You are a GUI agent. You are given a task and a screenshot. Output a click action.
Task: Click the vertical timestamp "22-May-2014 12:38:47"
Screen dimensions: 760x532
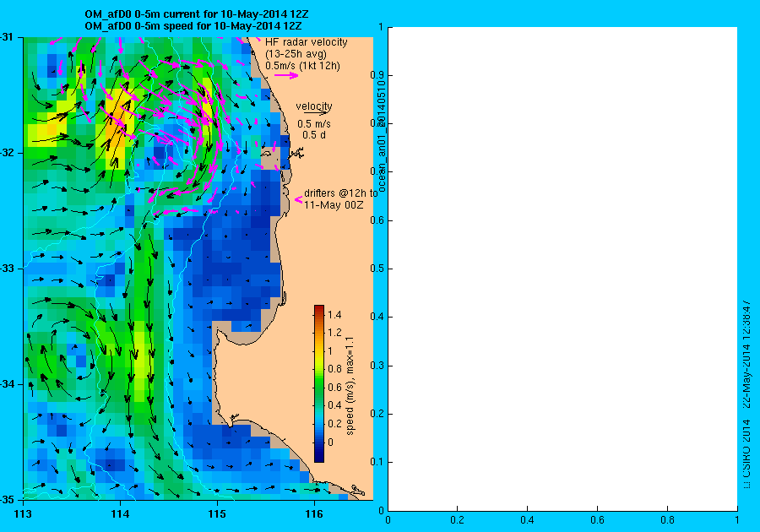[x=747, y=354]
